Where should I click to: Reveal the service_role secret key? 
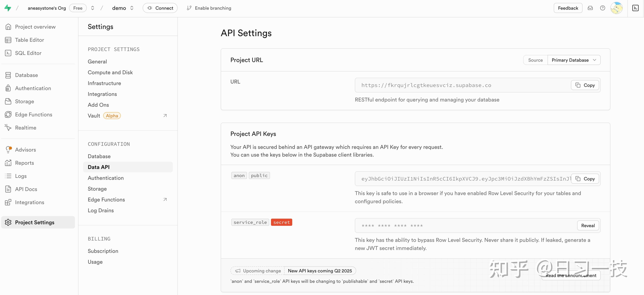point(588,225)
